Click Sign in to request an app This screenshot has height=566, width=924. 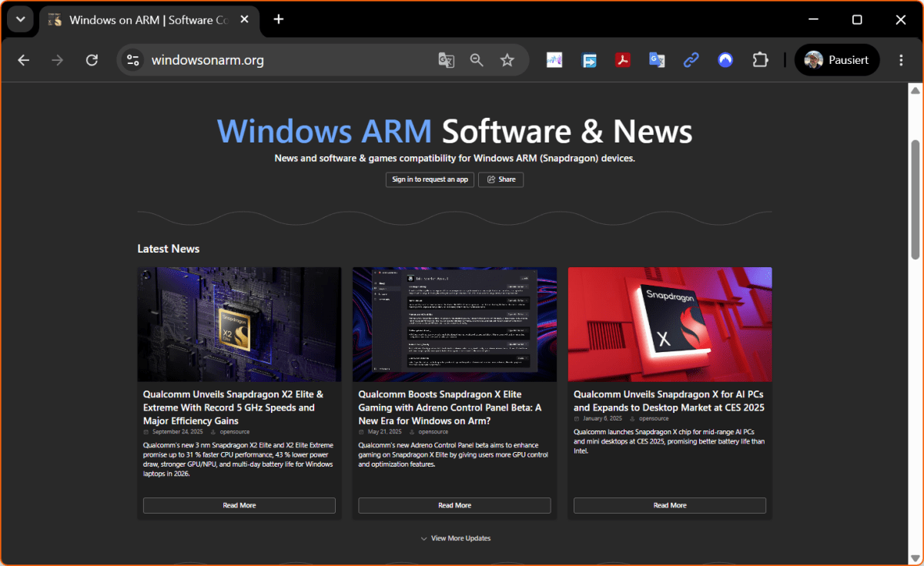430,179
